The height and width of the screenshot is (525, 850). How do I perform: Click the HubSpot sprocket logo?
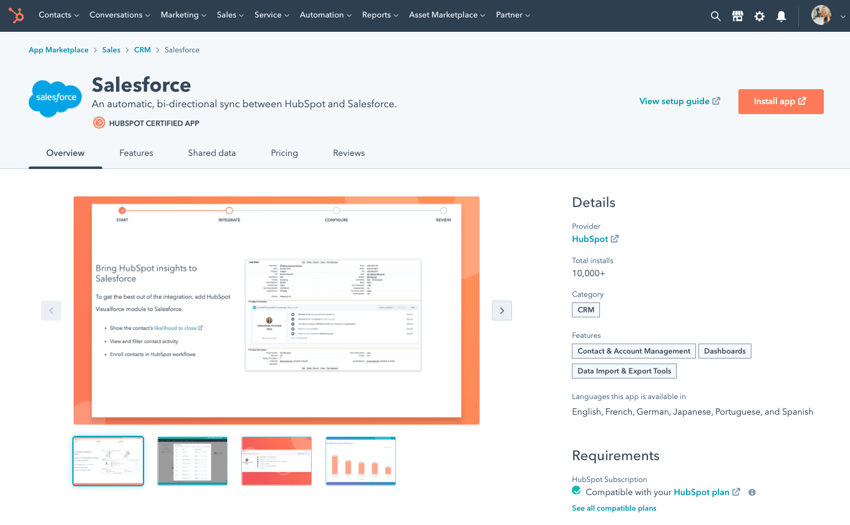[x=17, y=15]
